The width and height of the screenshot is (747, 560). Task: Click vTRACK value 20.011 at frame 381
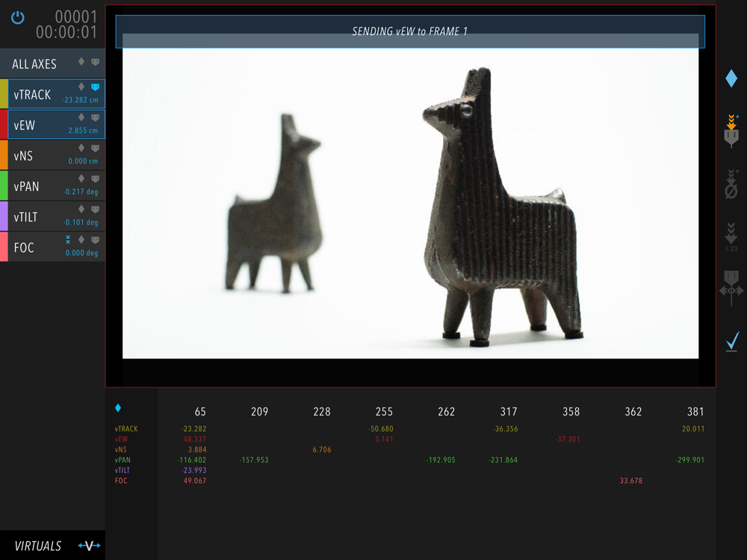(x=693, y=429)
